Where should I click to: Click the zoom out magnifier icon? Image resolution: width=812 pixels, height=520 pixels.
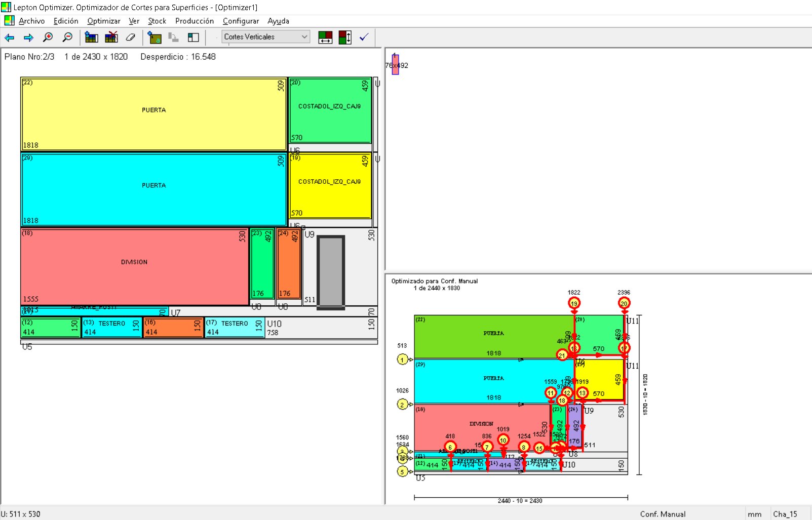point(67,37)
